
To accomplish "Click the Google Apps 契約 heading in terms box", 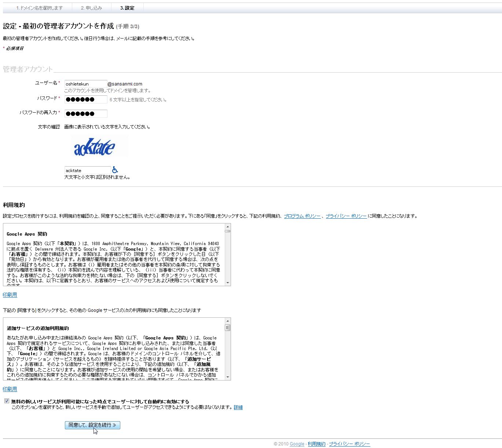I will 27,234.
